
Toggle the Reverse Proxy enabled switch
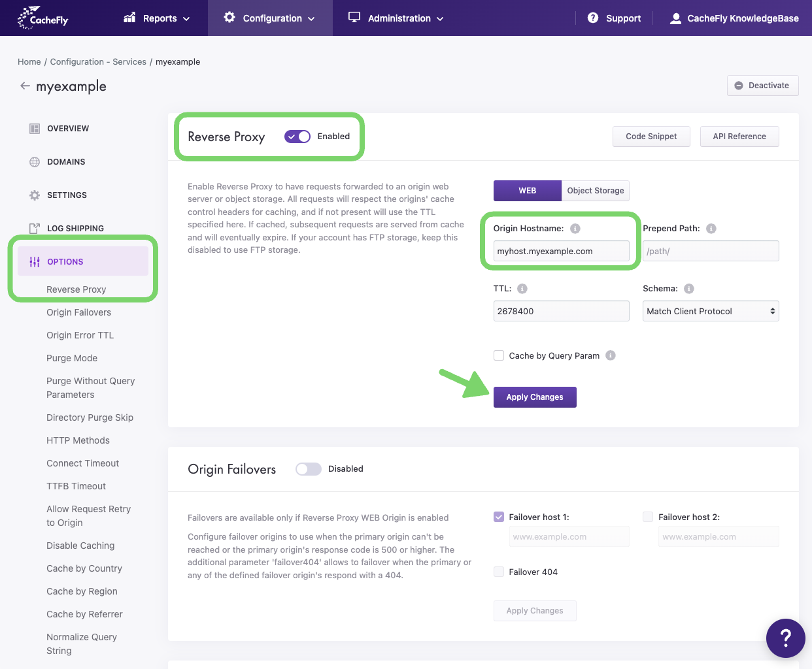[x=297, y=137]
